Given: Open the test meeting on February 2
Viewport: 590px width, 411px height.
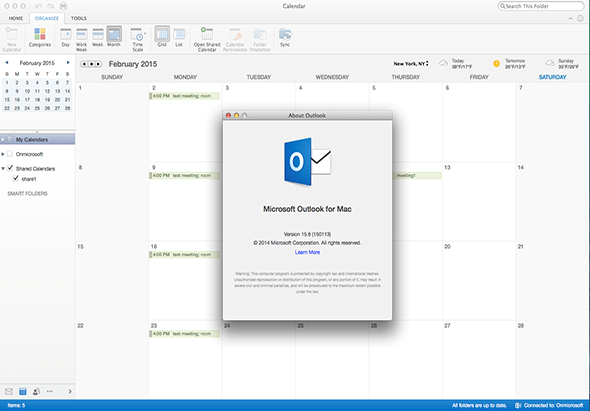Looking at the screenshot, I should coord(184,96).
